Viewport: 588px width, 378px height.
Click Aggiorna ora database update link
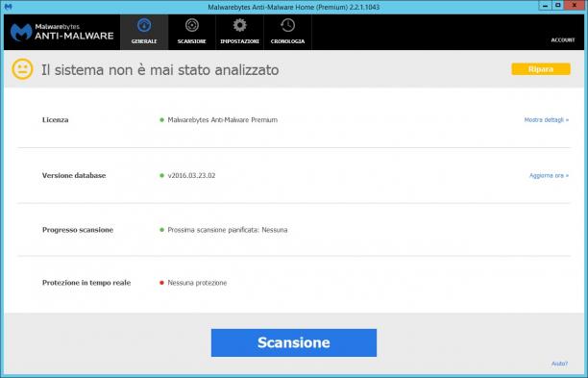[x=549, y=175]
